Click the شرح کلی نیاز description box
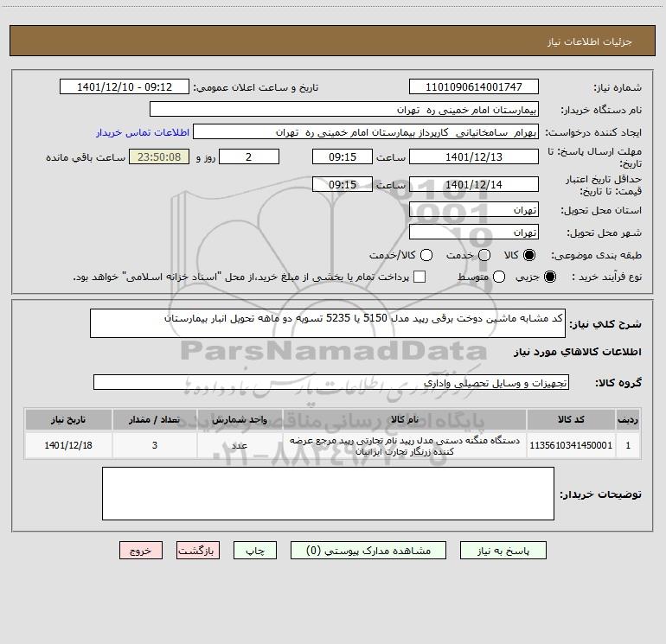Image resolution: width=666 pixels, height=644 pixels. [x=328, y=323]
